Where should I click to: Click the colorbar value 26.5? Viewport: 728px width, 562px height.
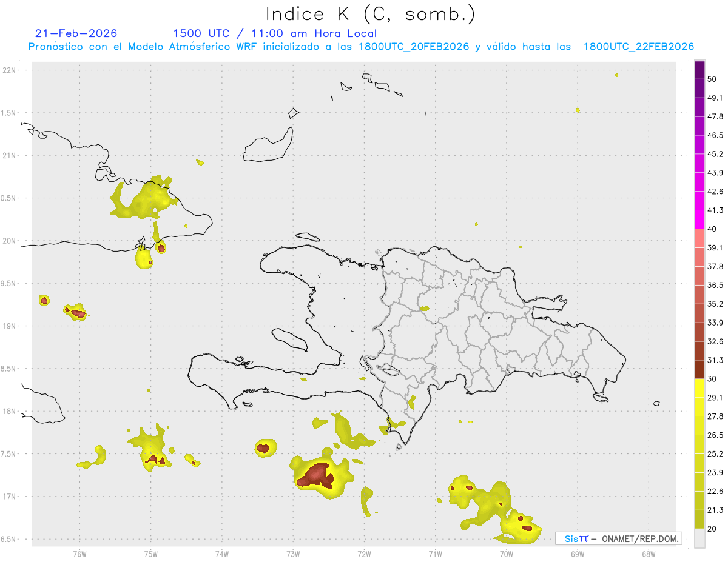tap(715, 435)
